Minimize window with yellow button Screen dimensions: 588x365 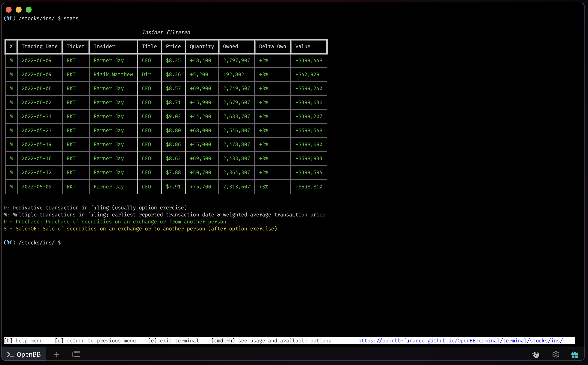click(x=19, y=10)
